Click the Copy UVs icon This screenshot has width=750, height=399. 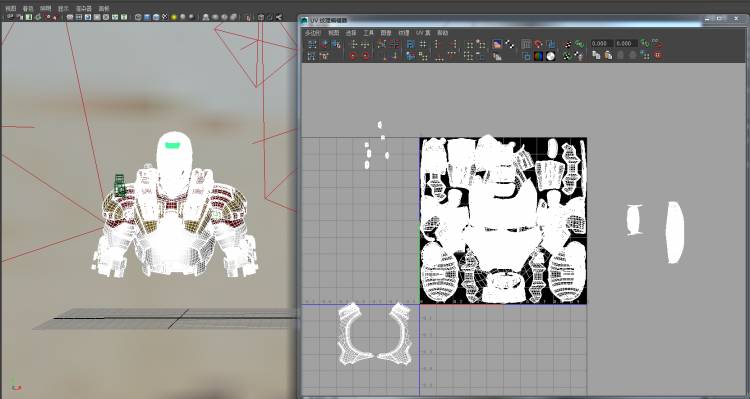coord(596,55)
